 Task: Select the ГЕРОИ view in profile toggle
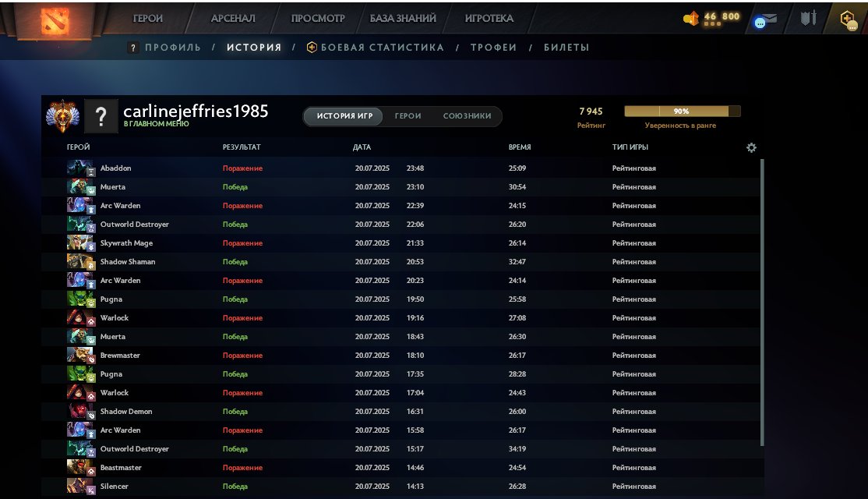[408, 116]
